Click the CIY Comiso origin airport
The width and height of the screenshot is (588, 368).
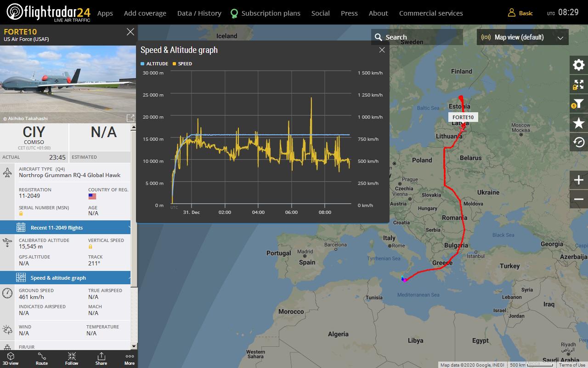click(x=34, y=137)
